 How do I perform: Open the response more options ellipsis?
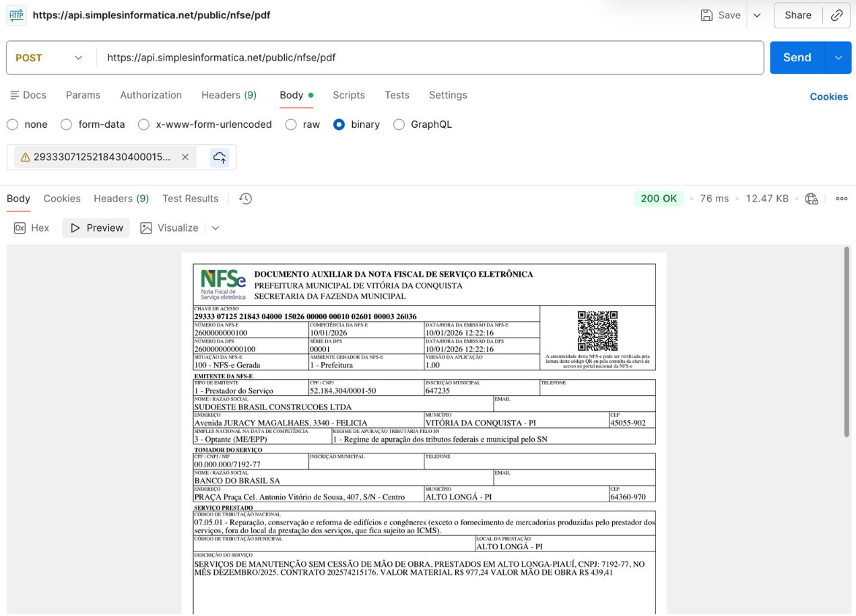point(841,199)
